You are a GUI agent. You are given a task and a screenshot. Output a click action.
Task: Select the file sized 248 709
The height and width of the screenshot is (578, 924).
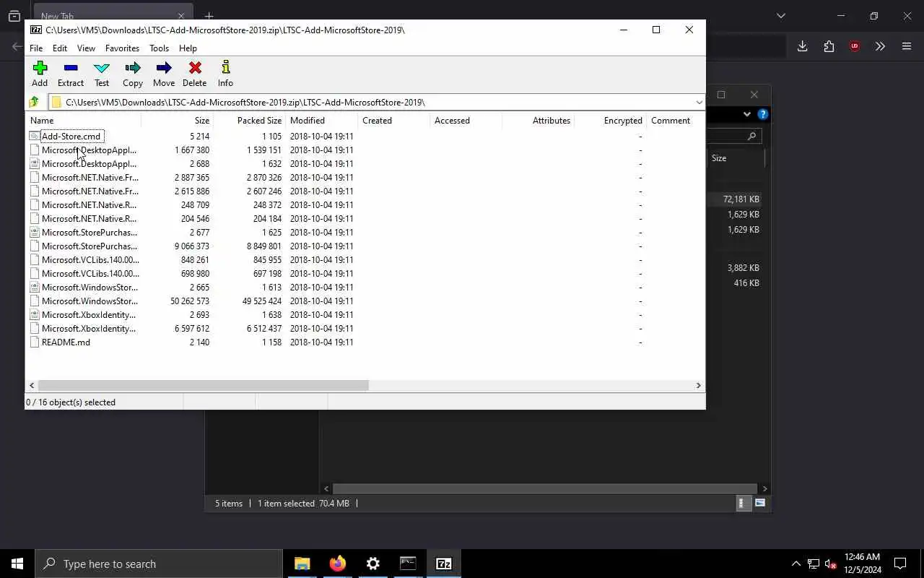point(89,204)
